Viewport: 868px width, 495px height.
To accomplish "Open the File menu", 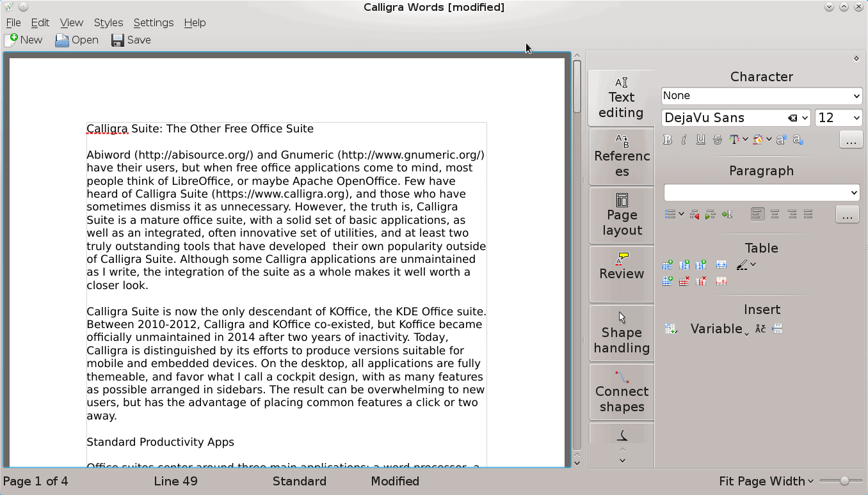I will 13,22.
